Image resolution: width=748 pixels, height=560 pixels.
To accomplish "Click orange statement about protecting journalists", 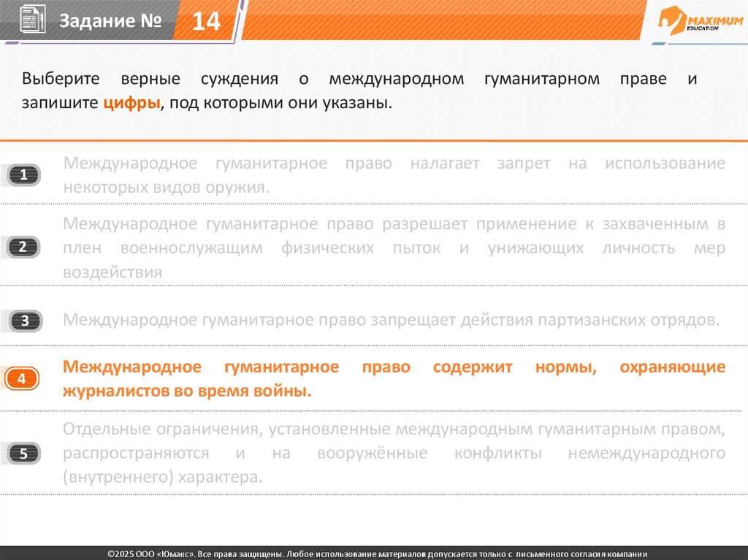I will click(x=394, y=379).
